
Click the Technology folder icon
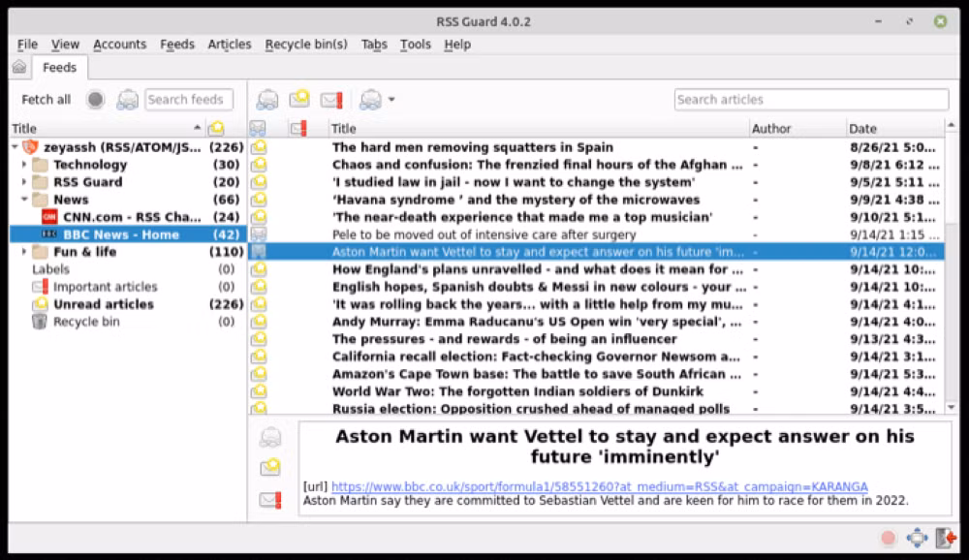coord(40,165)
